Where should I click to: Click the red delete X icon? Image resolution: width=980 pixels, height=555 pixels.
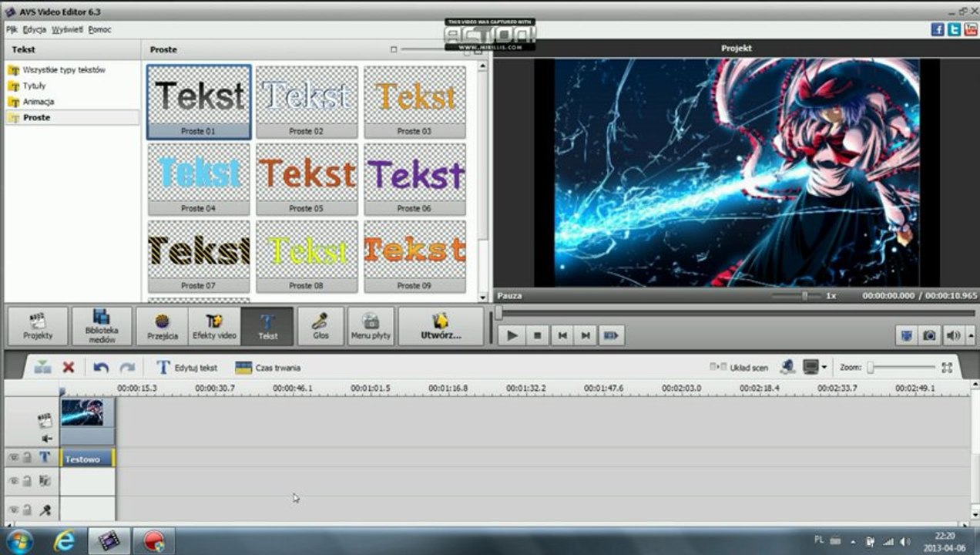[x=69, y=368]
